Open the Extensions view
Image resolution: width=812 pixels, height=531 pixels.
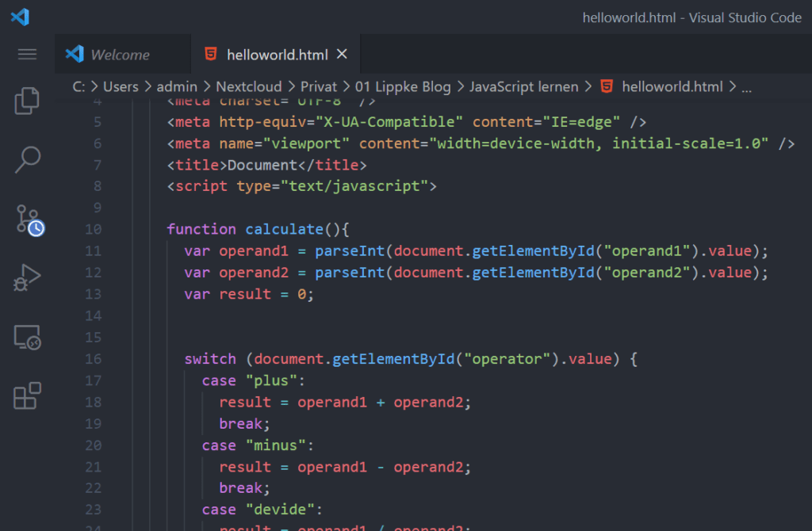tap(27, 395)
